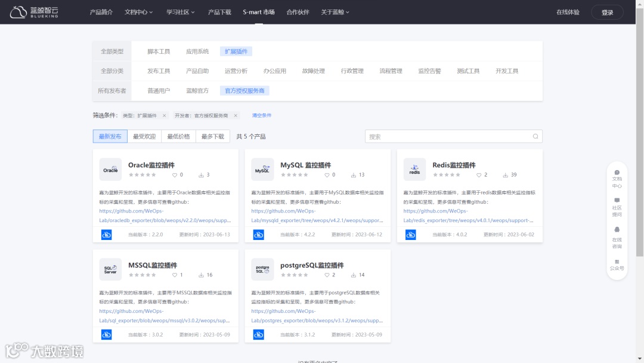Click 清空条件 to clear filters

(x=262, y=115)
